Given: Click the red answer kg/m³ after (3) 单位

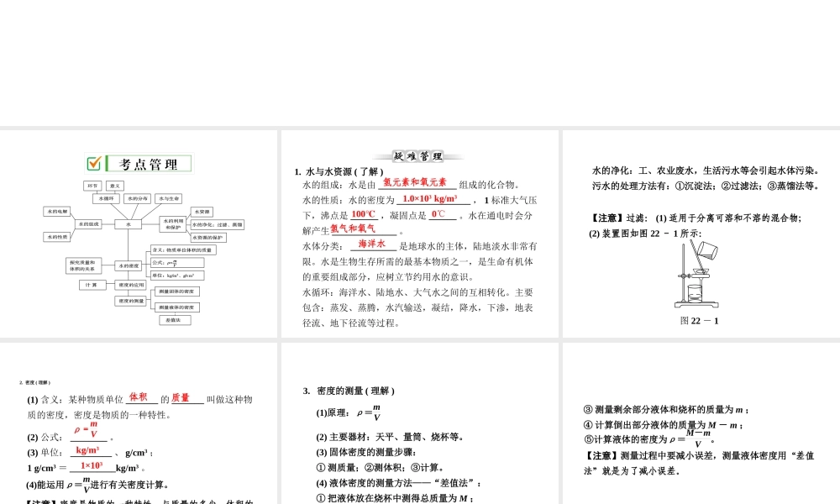Looking at the screenshot, I should point(87,450).
